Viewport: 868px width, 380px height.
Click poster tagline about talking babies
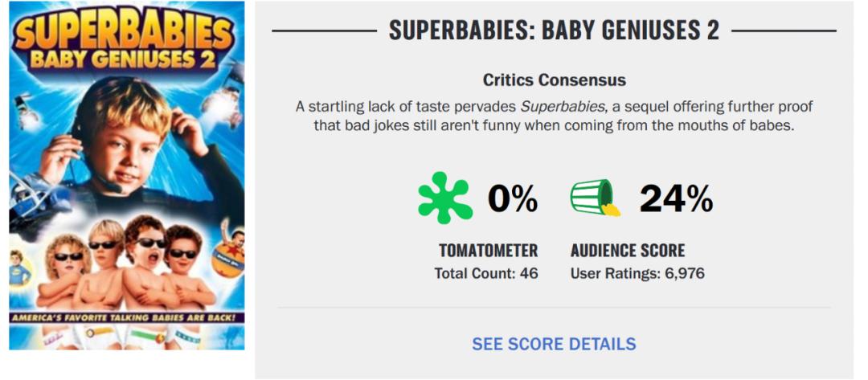pyautogui.click(x=127, y=317)
